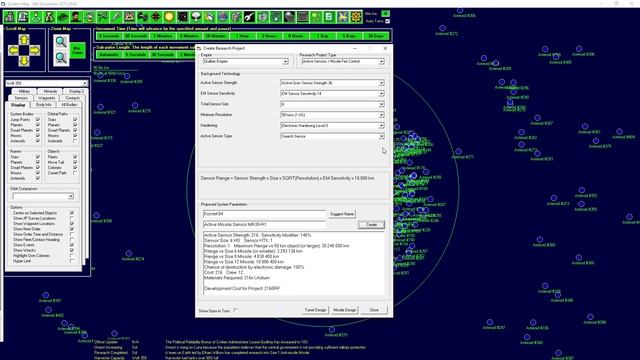Toggle the Asteroids orbital paths checkbox
Image resolution: width=640 pixels, height=360 pixels.
75,141
